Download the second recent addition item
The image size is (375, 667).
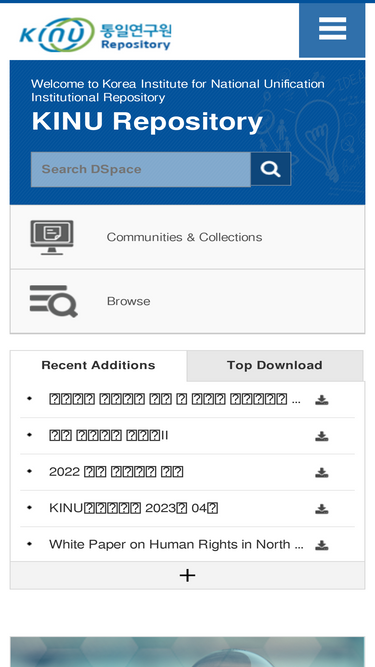pyautogui.click(x=321, y=436)
